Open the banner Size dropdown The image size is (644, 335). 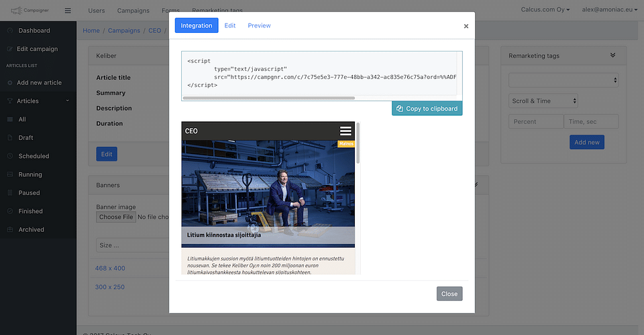[133, 245]
